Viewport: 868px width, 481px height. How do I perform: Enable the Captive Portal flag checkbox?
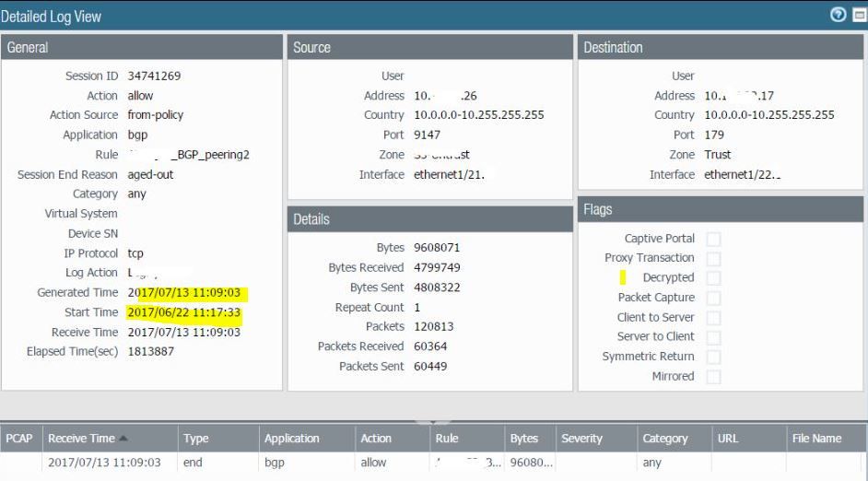(x=713, y=239)
